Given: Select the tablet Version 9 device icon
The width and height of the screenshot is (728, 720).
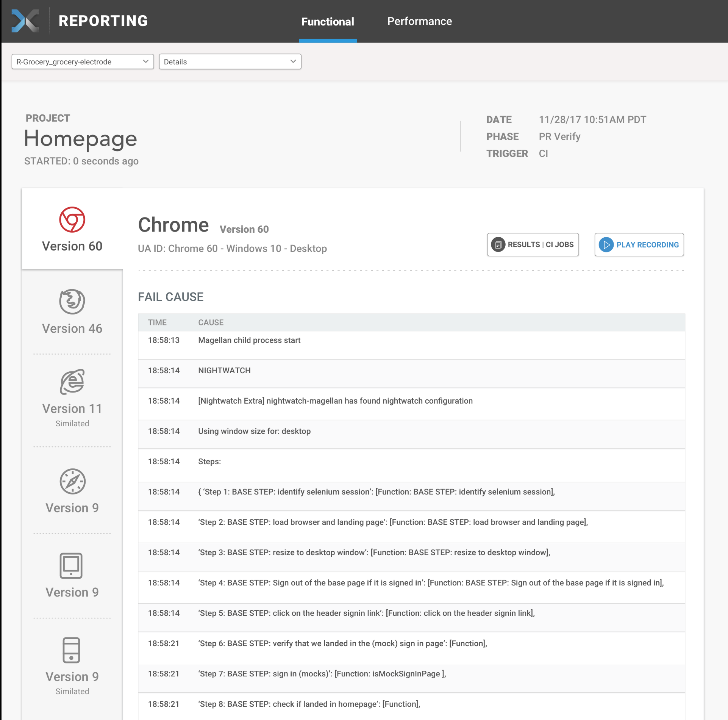Looking at the screenshot, I should click(x=72, y=566).
